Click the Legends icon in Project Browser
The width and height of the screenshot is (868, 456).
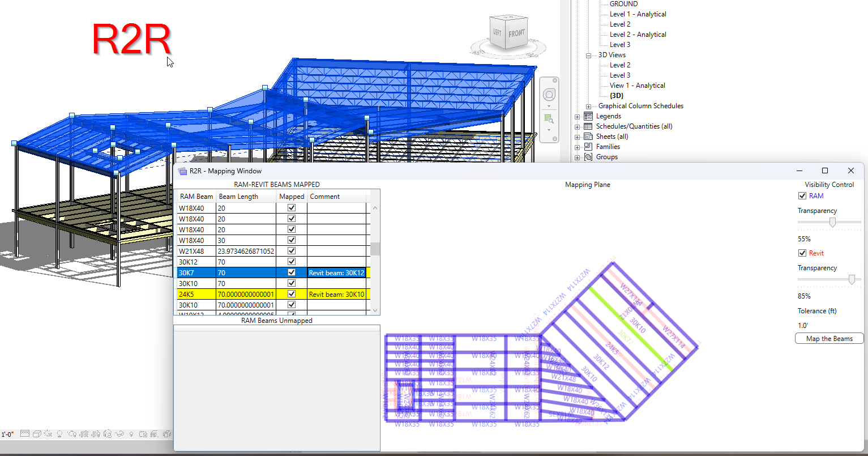click(x=588, y=116)
